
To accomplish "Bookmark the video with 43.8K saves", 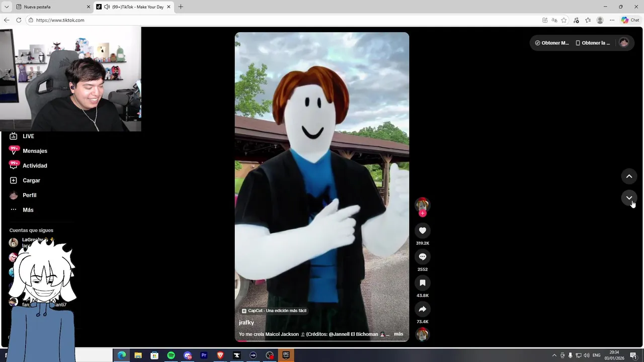I will [x=422, y=283].
